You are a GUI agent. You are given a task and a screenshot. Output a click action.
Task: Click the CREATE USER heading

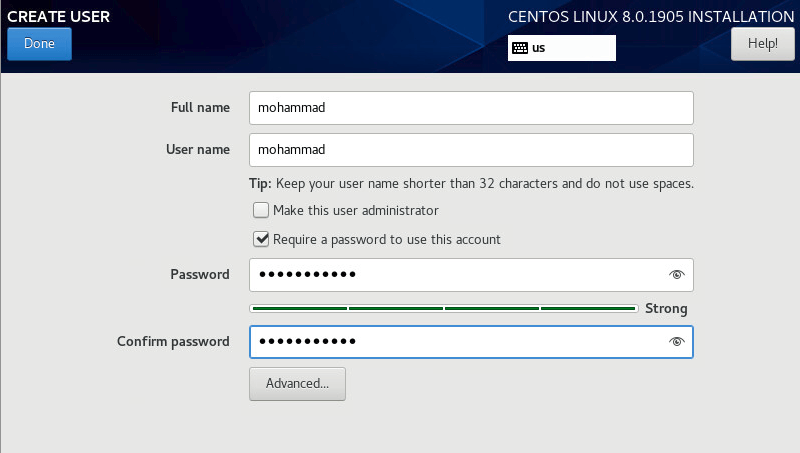58,17
